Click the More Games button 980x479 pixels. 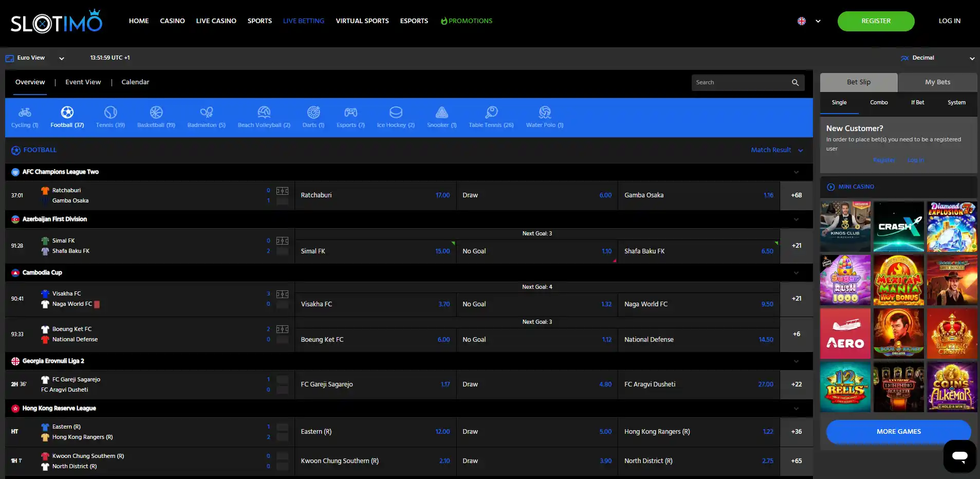tap(898, 432)
